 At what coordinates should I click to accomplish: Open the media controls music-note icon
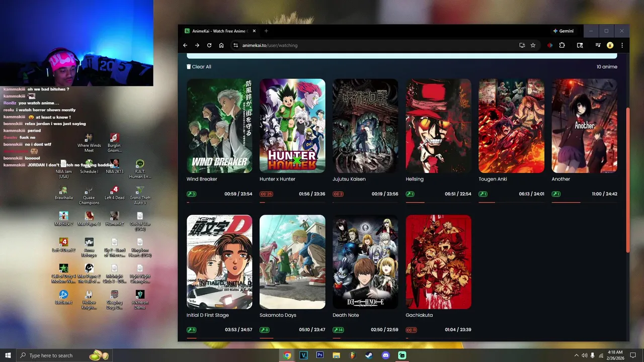pos(598,45)
